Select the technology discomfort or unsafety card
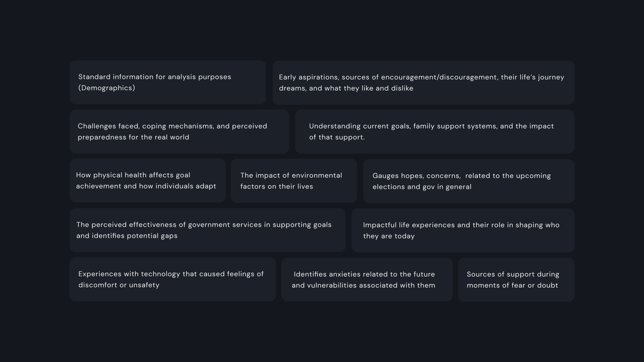Screen dimensions: 644x362 [x=173, y=279]
